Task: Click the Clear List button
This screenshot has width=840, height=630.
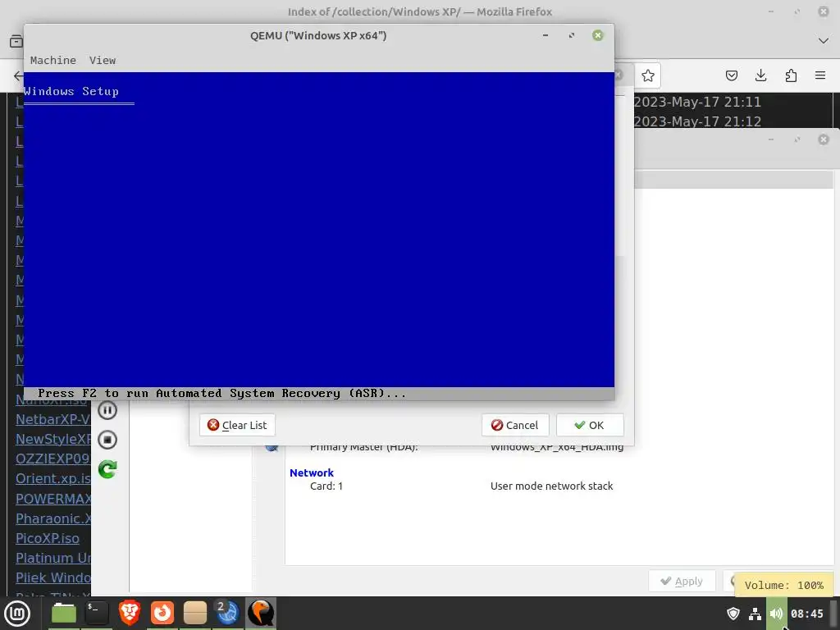Action: click(x=237, y=425)
